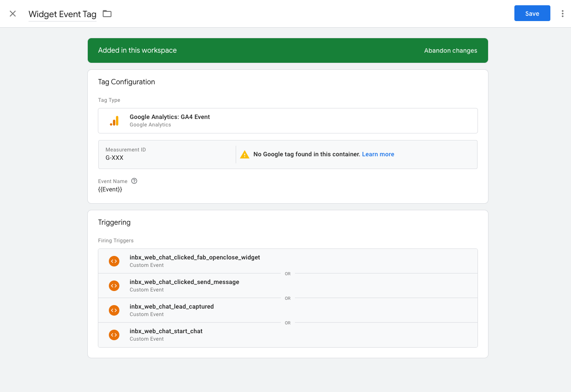The height and width of the screenshot is (392, 571).
Task: Click the Measurement ID value G-XXX
Action: tap(115, 158)
